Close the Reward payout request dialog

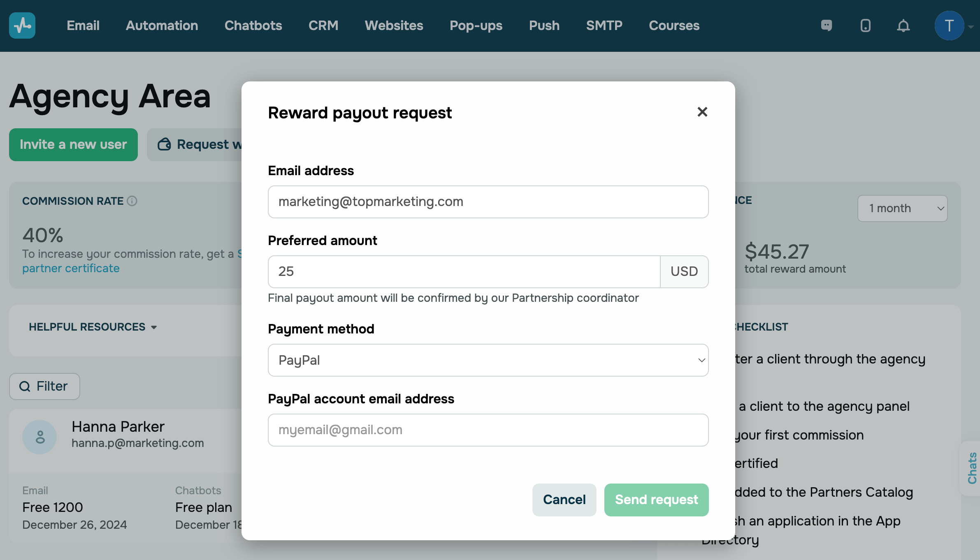coord(702,112)
